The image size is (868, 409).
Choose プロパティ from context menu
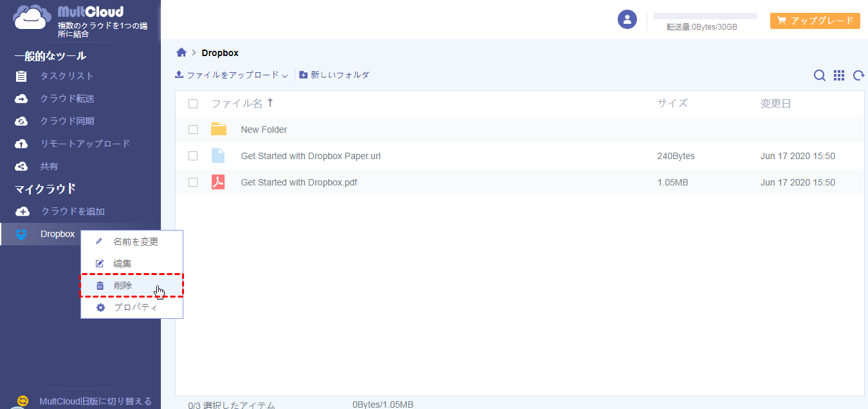tap(132, 307)
